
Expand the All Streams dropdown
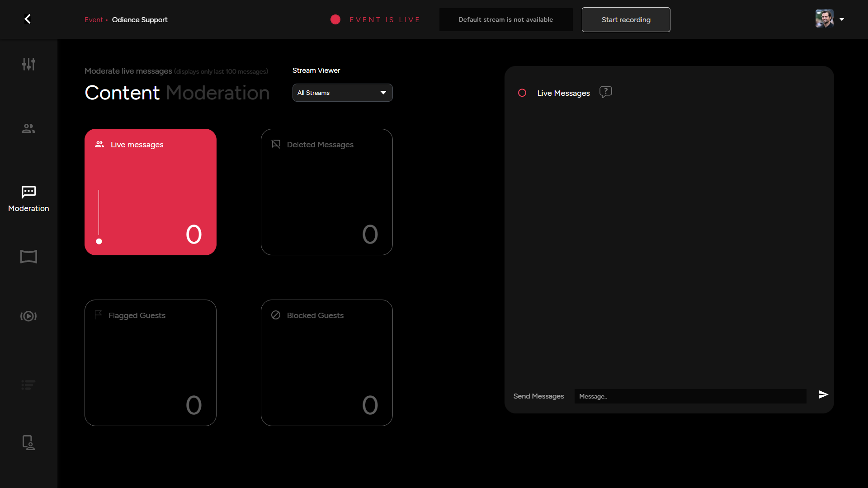(x=342, y=93)
